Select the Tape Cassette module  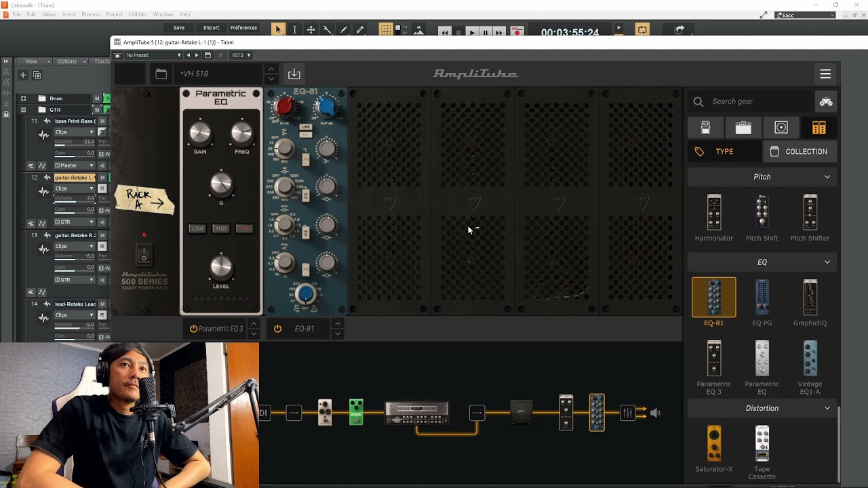762,443
